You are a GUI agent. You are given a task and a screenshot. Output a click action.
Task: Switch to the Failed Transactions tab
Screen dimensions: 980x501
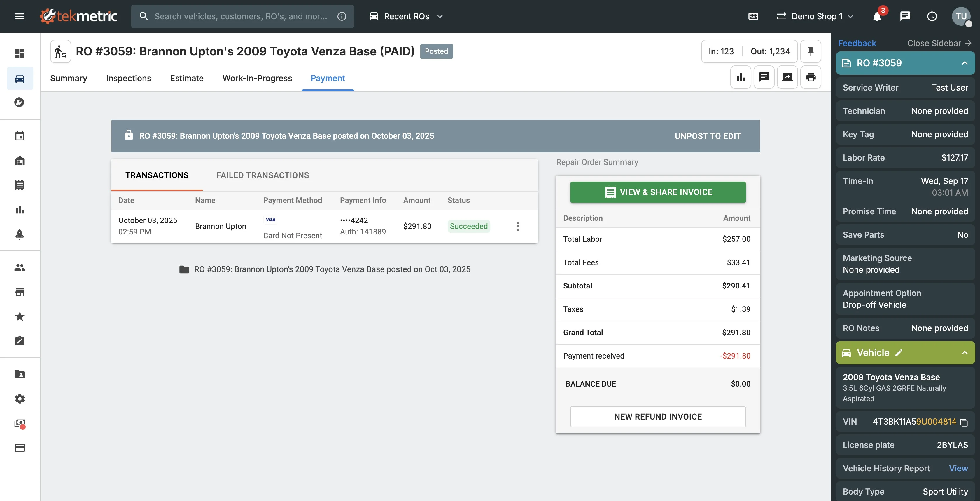click(x=262, y=175)
